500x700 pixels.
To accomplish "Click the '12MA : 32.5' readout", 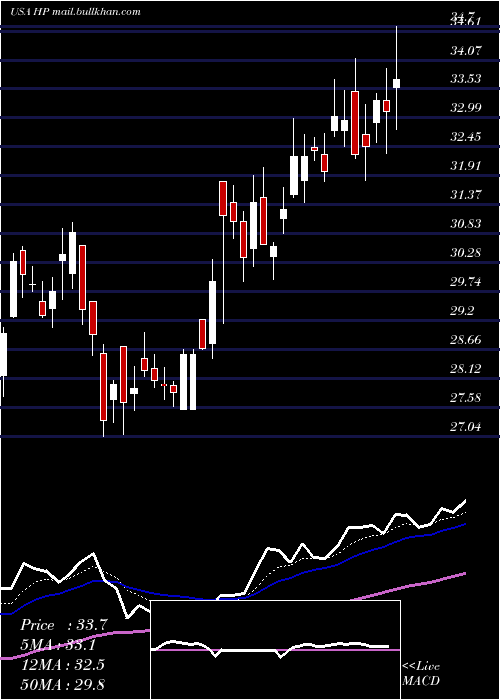I will point(62,665).
